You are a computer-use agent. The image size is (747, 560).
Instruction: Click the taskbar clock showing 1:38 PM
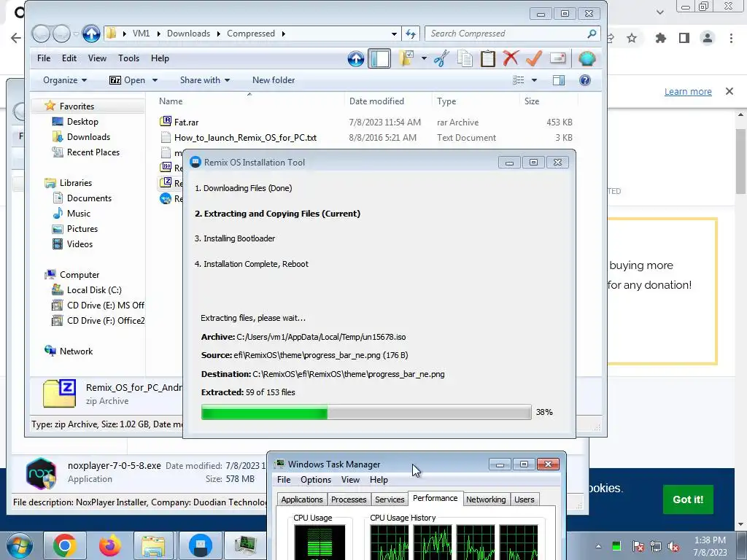(710, 546)
